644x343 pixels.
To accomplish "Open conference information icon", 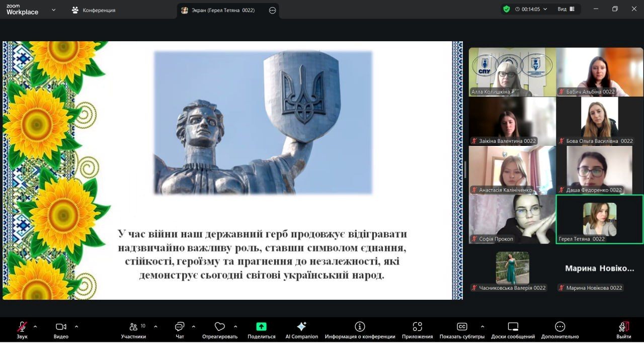I will pyautogui.click(x=360, y=327).
